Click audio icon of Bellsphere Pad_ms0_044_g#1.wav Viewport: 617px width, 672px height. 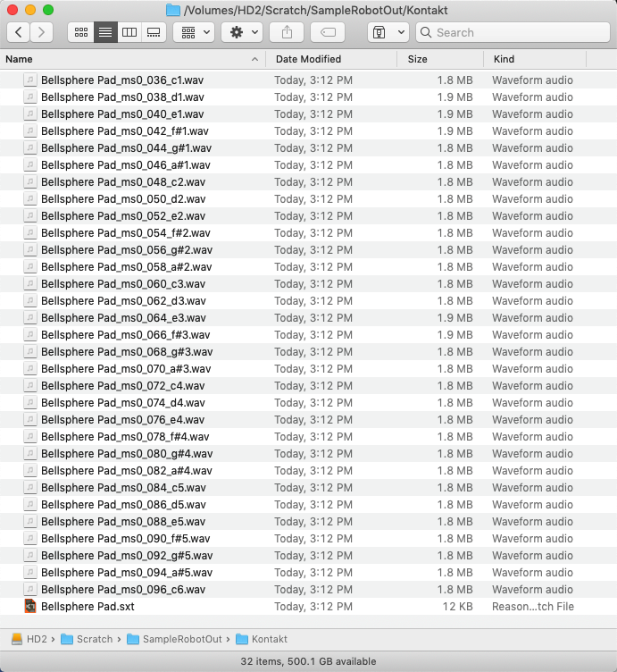30,147
